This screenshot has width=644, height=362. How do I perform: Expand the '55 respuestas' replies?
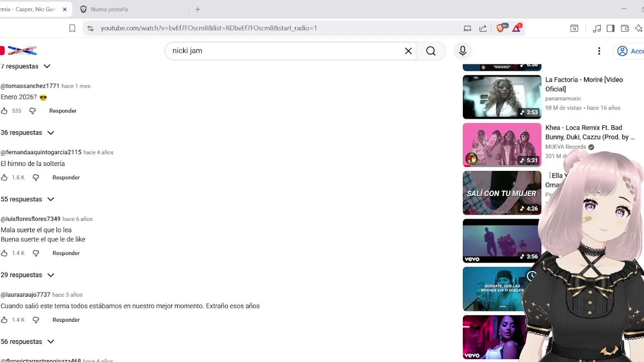click(28, 199)
